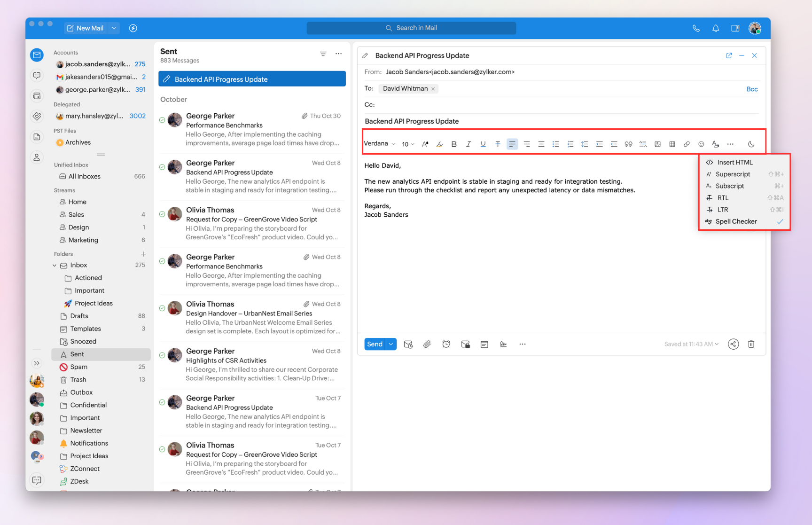
Task: Open the font size 10 dropdown
Action: [408, 144]
